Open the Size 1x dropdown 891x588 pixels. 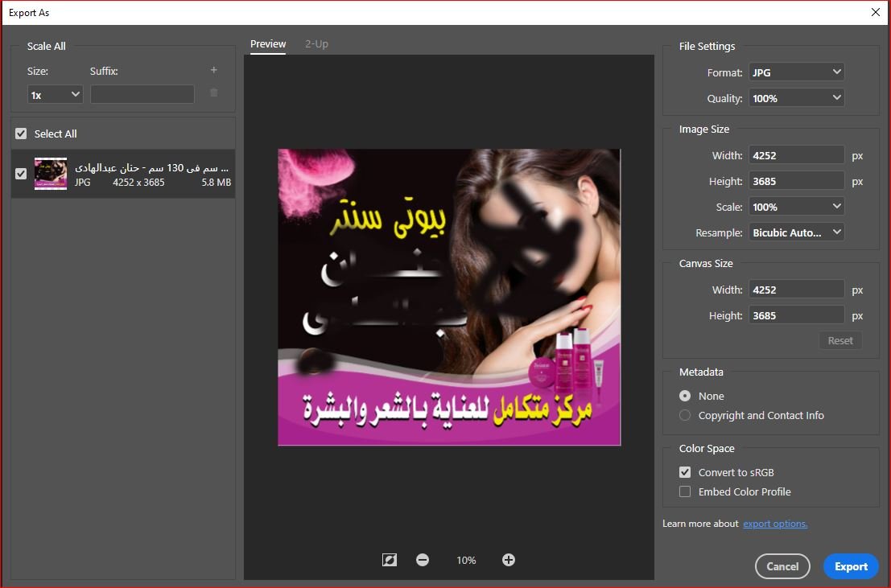(55, 95)
